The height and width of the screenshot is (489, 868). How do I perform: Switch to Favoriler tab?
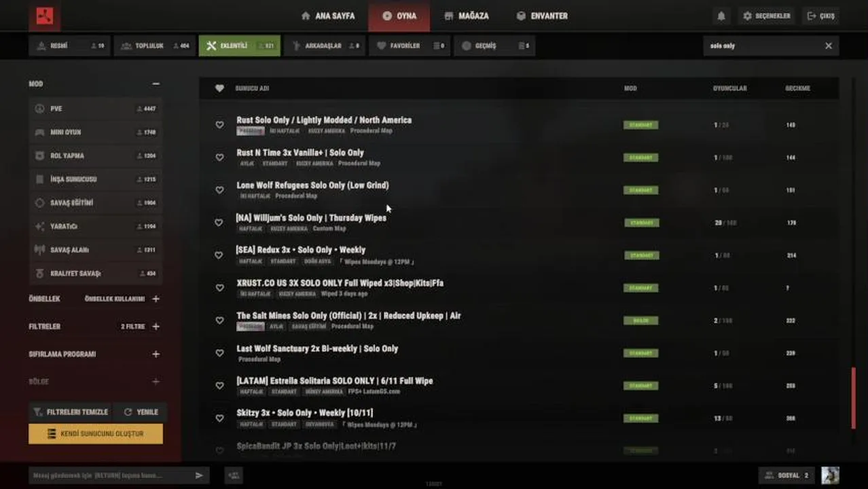coord(410,46)
